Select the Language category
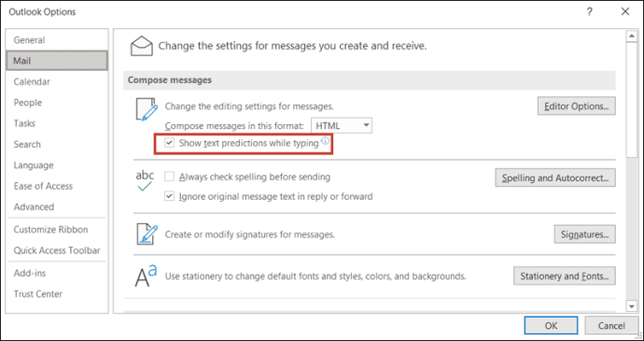This screenshot has height=341, width=644. point(57,165)
